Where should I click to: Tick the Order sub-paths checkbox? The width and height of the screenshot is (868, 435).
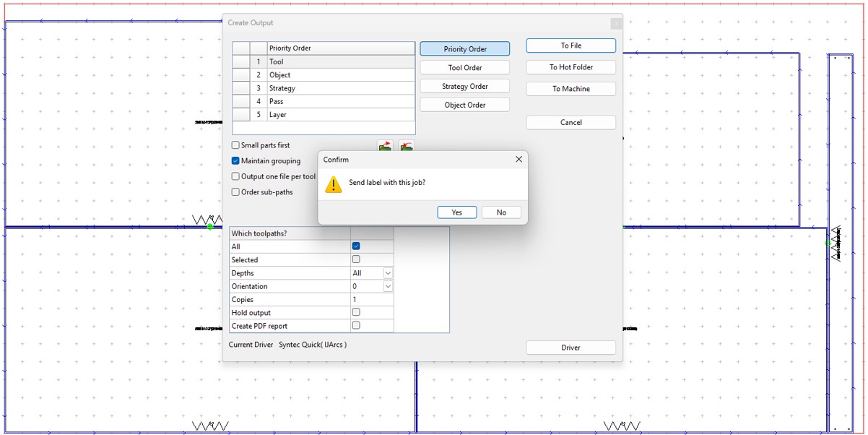point(235,192)
